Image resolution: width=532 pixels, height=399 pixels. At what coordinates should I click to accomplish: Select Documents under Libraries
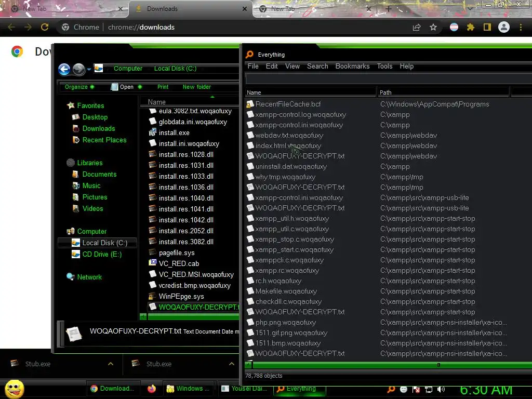coord(95,175)
